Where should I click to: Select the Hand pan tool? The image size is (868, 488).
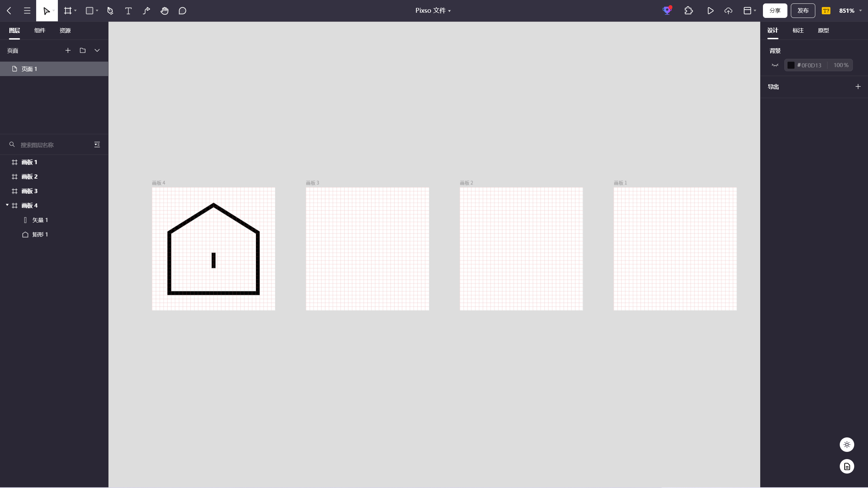tap(164, 11)
